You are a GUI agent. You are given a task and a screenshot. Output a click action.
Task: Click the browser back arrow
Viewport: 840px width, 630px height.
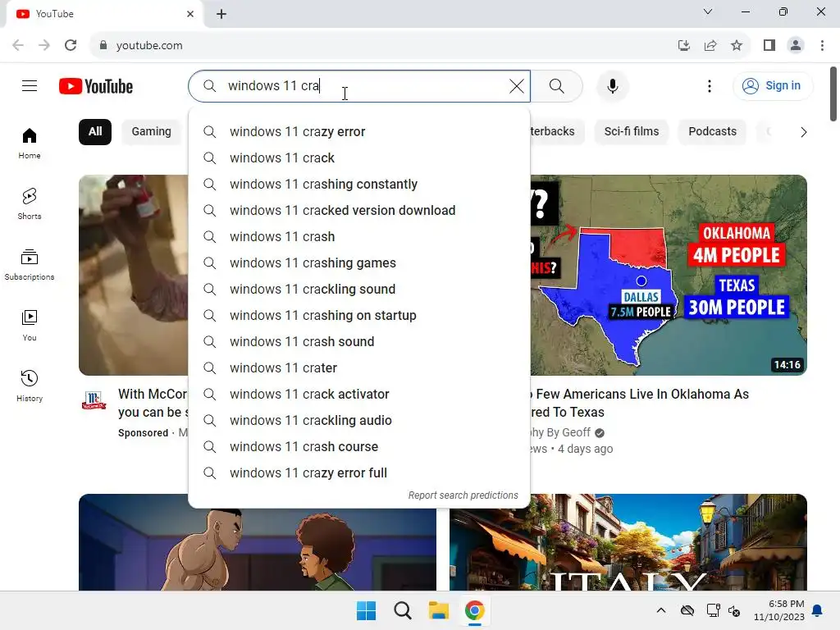click(x=18, y=46)
